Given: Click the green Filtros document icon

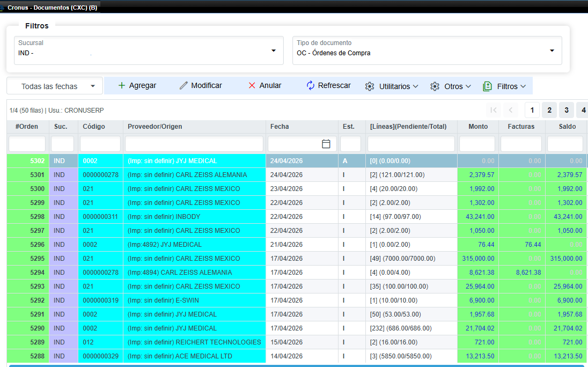Looking at the screenshot, I should tap(487, 86).
